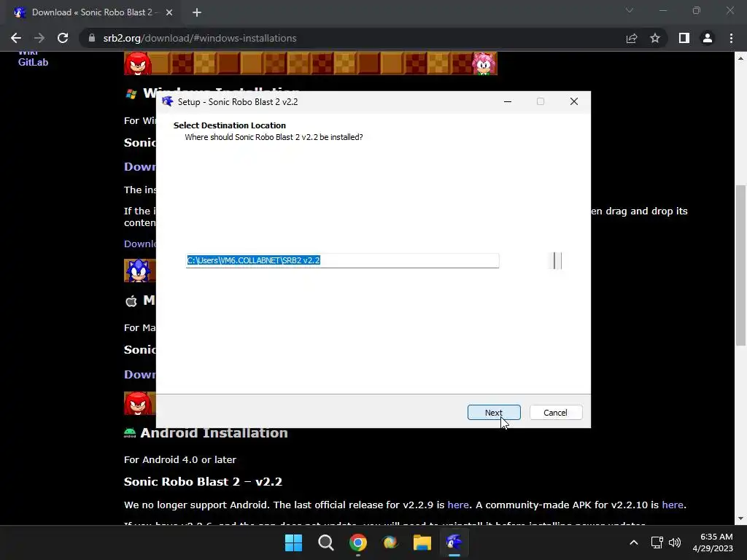
Task: Close the Download Sonic Robo Blast 2 tab
Action: [x=169, y=12]
